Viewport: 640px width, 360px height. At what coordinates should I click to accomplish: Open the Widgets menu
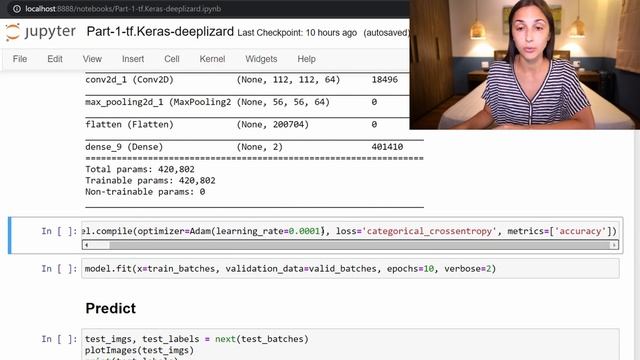coord(261,59)
